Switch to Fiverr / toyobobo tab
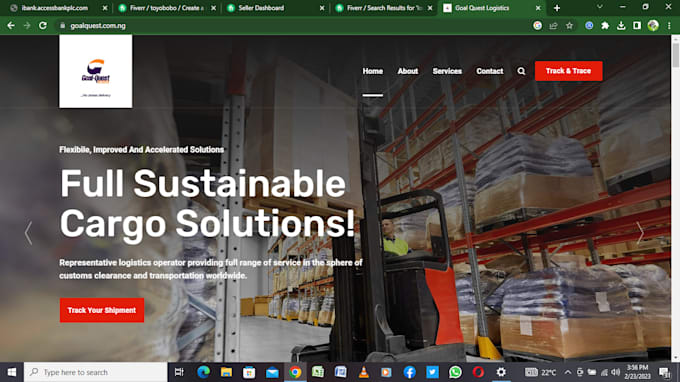 pos(167,8)
